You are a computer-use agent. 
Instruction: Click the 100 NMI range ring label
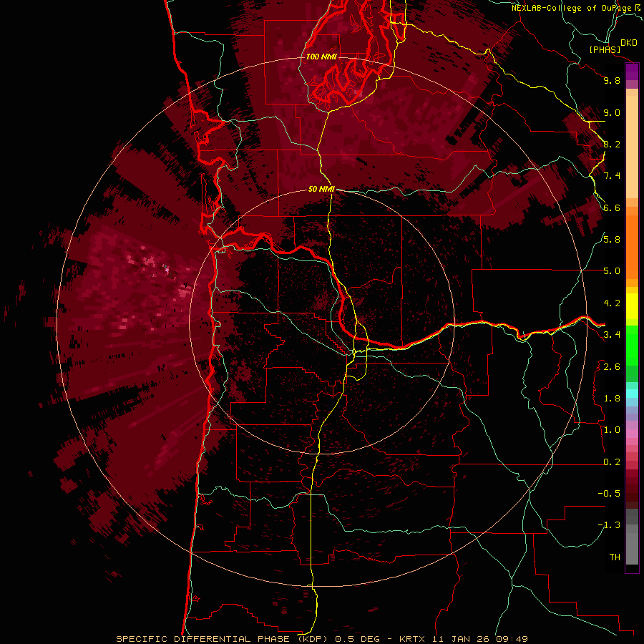click(321, 57)
